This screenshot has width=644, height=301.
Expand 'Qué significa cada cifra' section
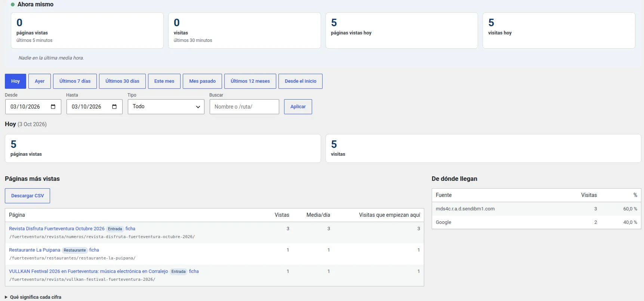(x=33, y=297)
